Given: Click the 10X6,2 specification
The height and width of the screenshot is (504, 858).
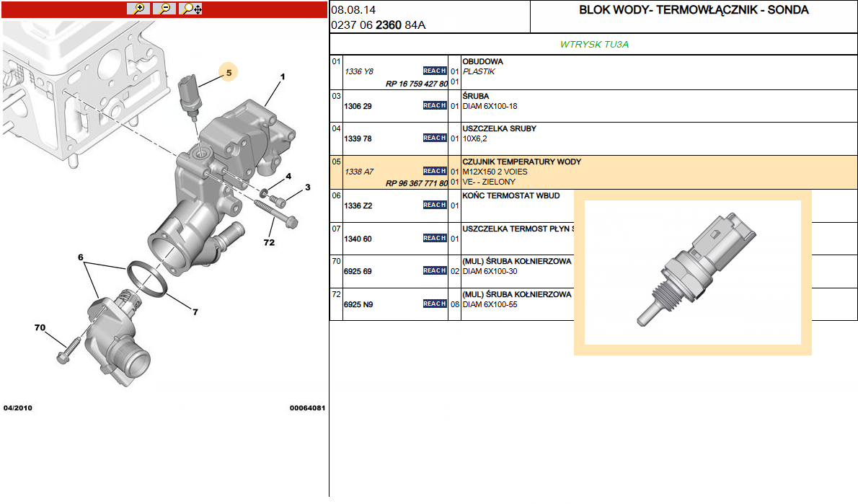Looking at the screenshot, I should [x=474, y=139].
